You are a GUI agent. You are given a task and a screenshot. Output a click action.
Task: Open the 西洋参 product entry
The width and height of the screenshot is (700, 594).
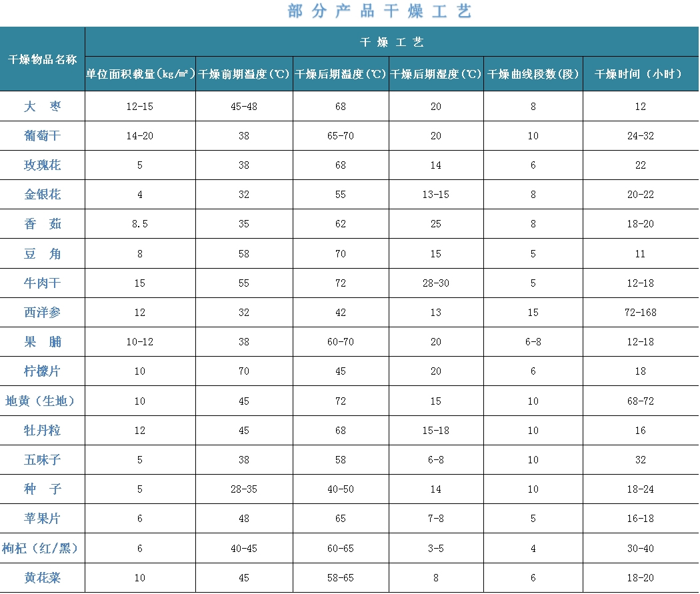(x=42, y=312)
